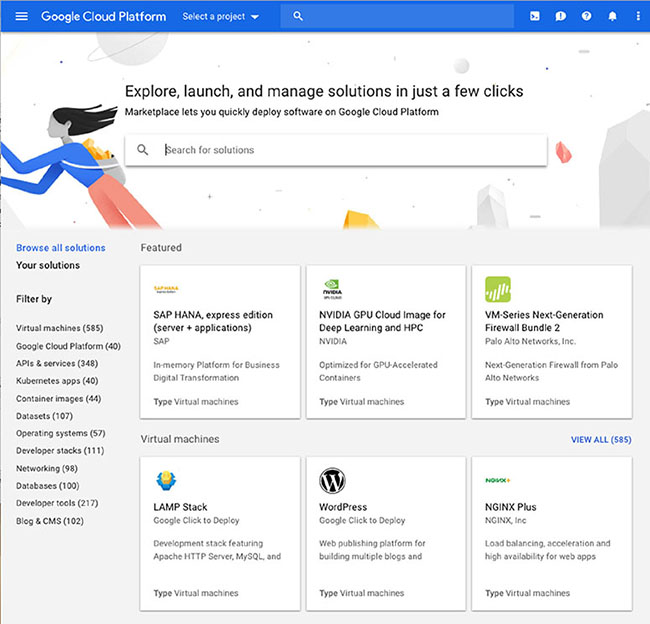The height and width of the screenshot is (624, 650).
Task: Filter by Kubernetes apps (40)
Action: pyautogui.click(x=57, y=381)
